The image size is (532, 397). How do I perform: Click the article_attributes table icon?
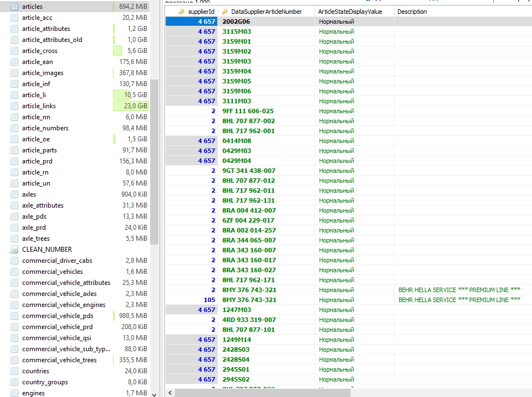click(14, 29)
